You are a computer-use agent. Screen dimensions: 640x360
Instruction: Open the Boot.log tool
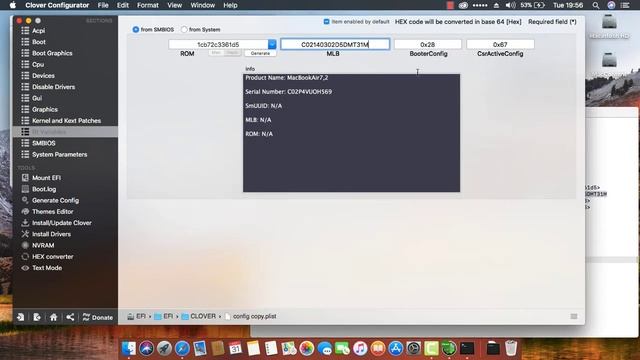click(44, 189)
